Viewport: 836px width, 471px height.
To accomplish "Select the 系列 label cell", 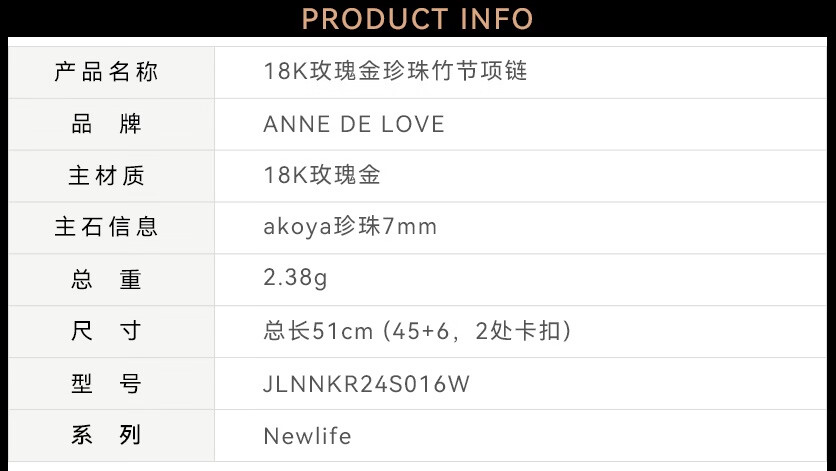I will 107,435.
